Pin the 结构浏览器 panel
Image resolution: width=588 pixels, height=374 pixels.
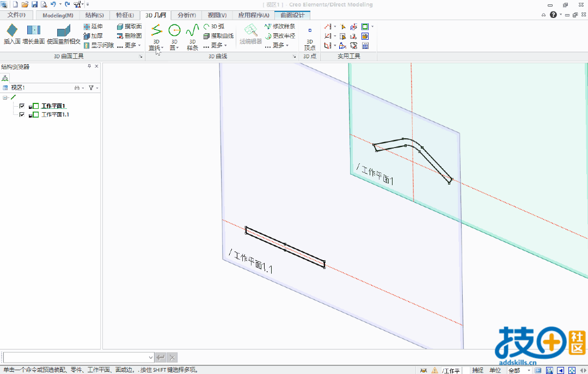(89, 66)
